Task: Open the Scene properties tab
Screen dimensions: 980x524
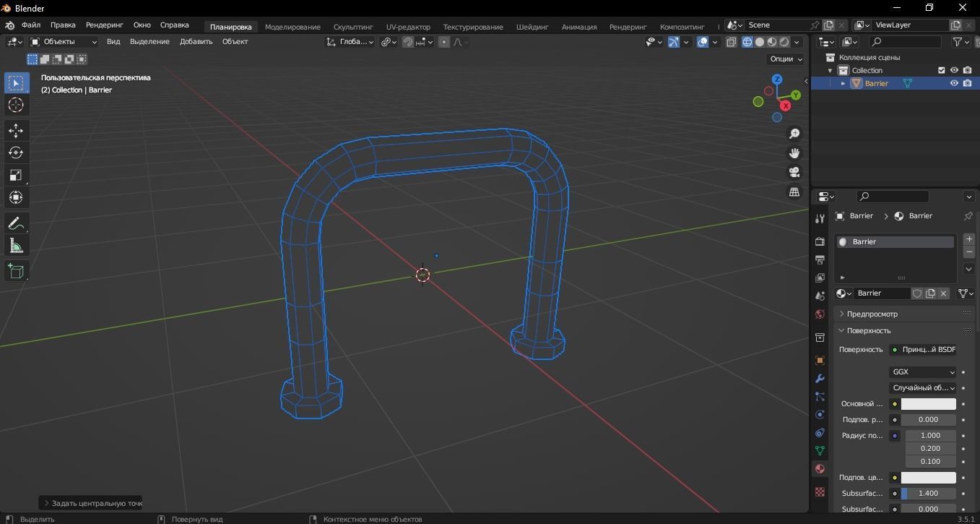Action: [820, 296]
